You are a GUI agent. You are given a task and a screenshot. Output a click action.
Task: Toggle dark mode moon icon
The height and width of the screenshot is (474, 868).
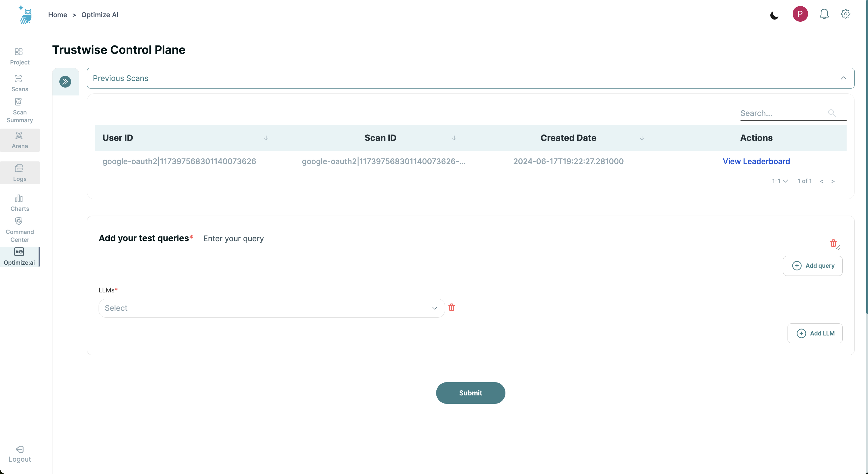(x=774, y=15)
